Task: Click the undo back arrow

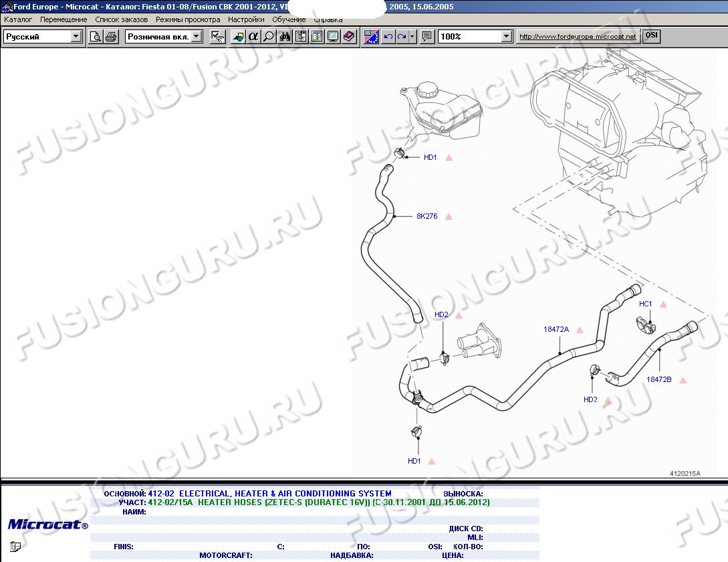Action: [388, 36]
